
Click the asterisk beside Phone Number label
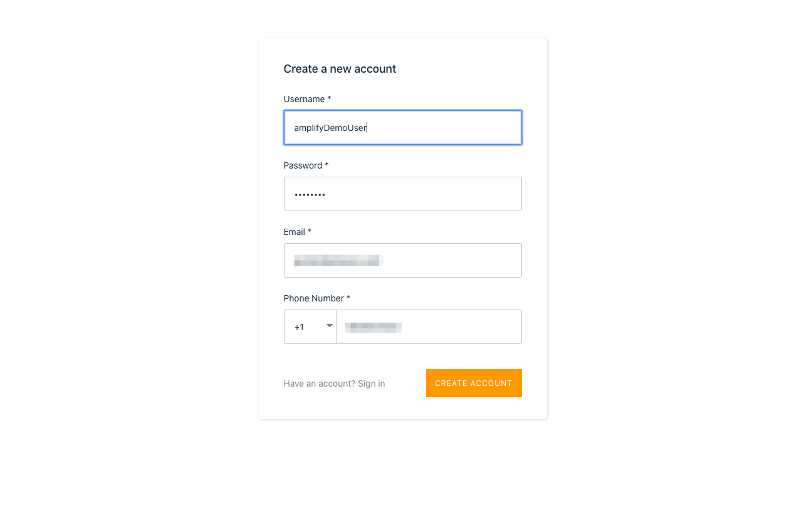click(348, 298)
